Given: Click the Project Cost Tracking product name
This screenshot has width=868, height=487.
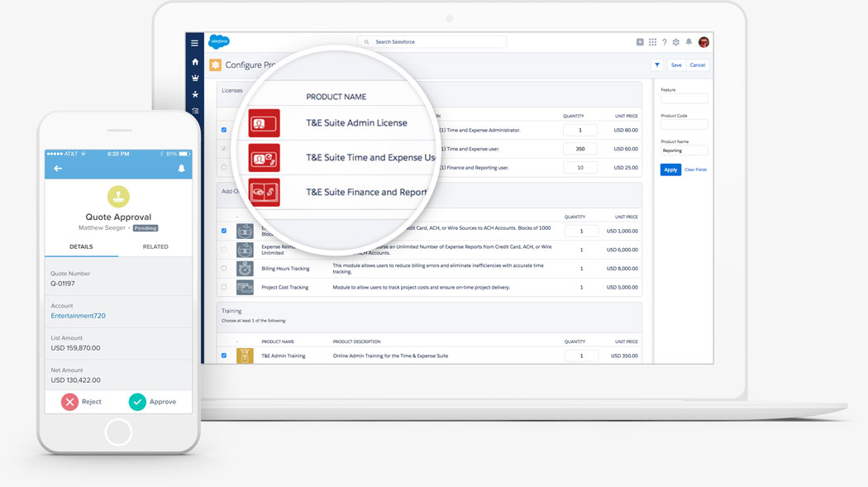Looking at the screenshot, I should point(284,287).
